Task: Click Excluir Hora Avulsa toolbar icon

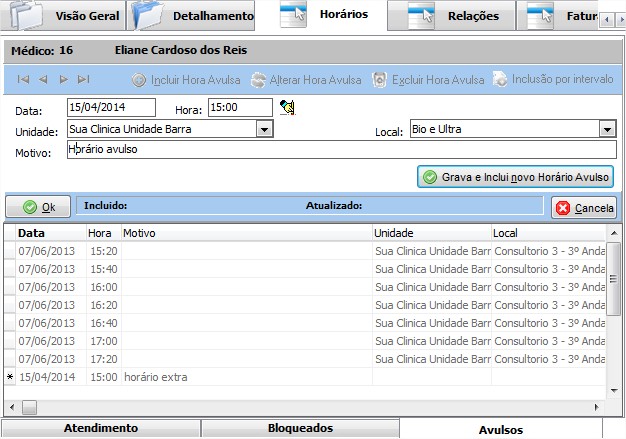Action: 380,79
